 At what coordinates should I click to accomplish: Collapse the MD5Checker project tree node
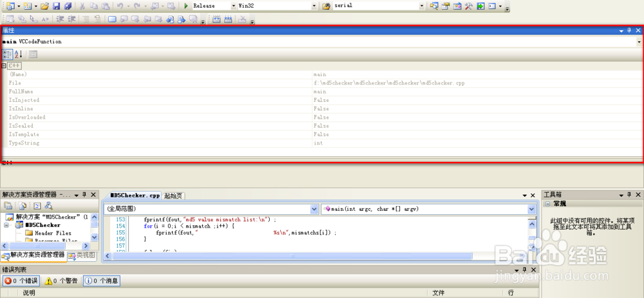point(7,225)
